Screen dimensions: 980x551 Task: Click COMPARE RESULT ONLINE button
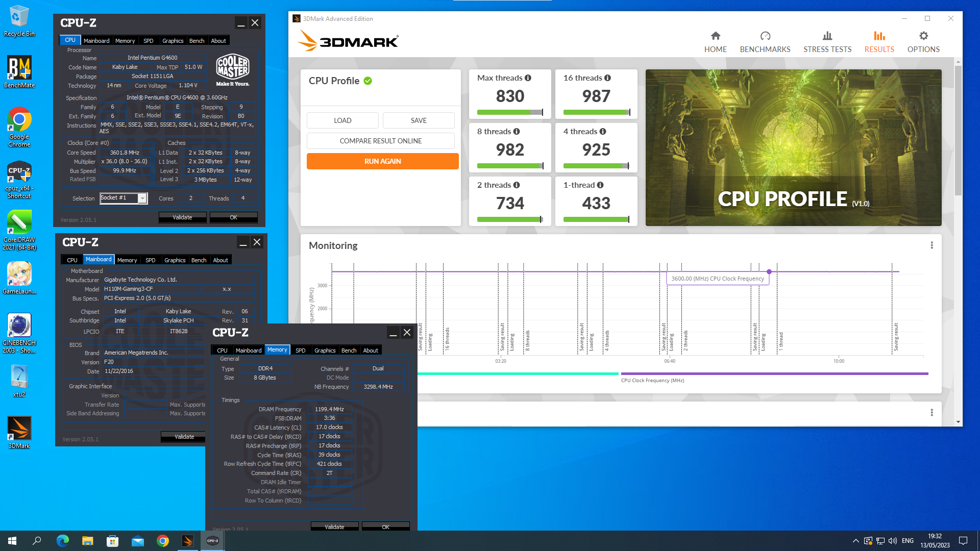pyautogui.click(x=381, y=141)
